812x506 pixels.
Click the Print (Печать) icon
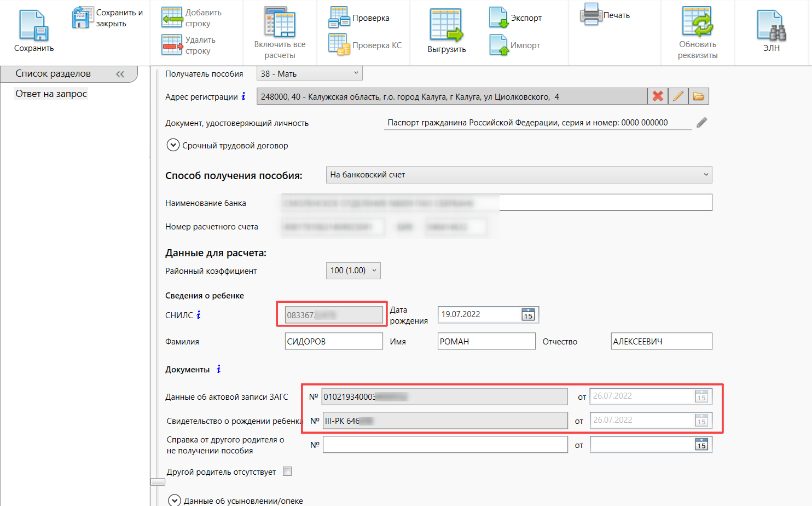tap(591, 15)
